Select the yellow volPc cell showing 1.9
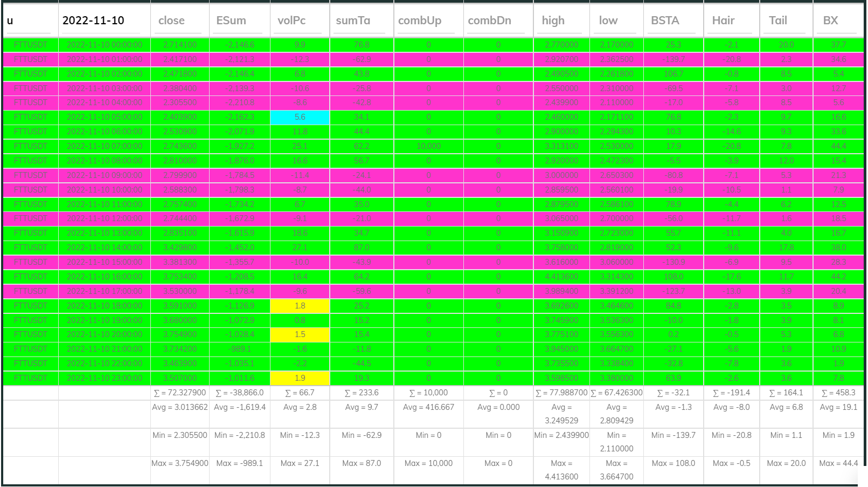 (x=300, y=378)
